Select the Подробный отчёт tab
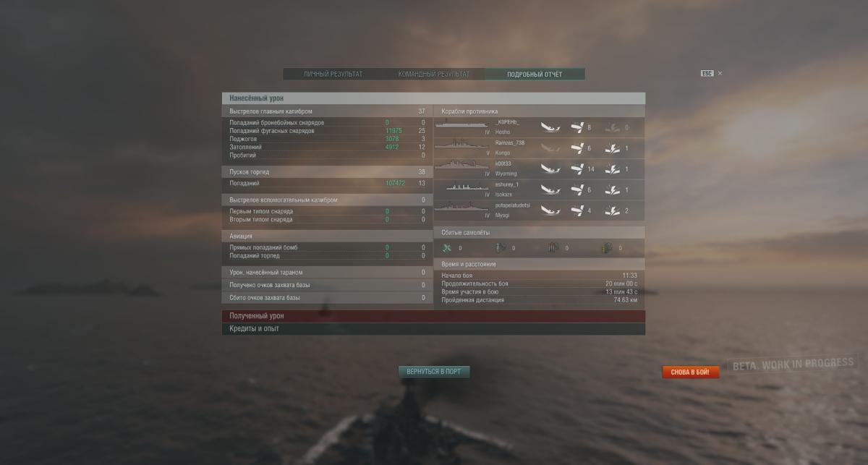The image size is (868, 465). tap(535, 74)
